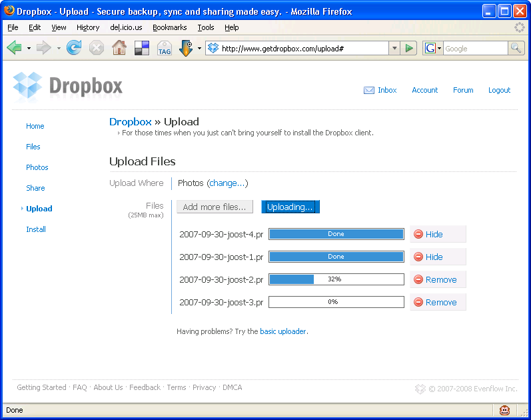Click the Uploading... button
The image size is (531, 420).
[x=290, y=207]
